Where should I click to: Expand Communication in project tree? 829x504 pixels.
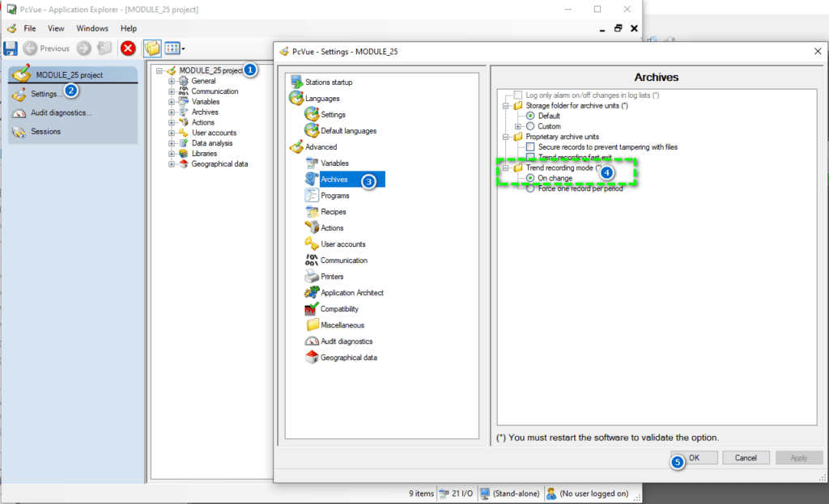coord(172,91)
